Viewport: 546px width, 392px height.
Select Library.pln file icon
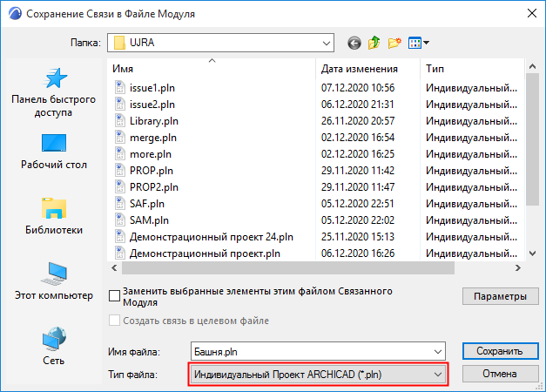[x=120, y=120]
